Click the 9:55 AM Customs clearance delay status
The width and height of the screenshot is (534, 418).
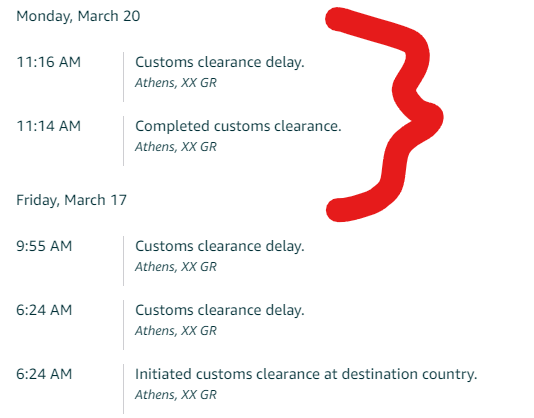[220, 247]
